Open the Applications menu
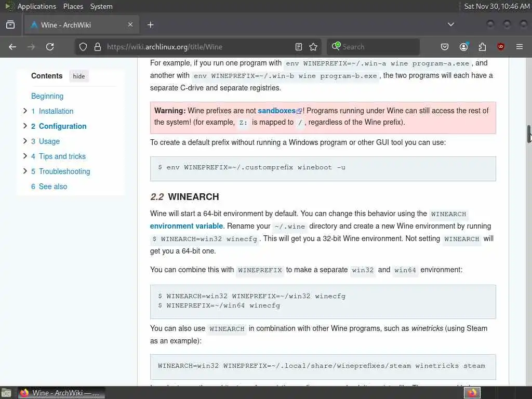The height and width of the screenshot is (399, 532). click(x=37, y=6)
